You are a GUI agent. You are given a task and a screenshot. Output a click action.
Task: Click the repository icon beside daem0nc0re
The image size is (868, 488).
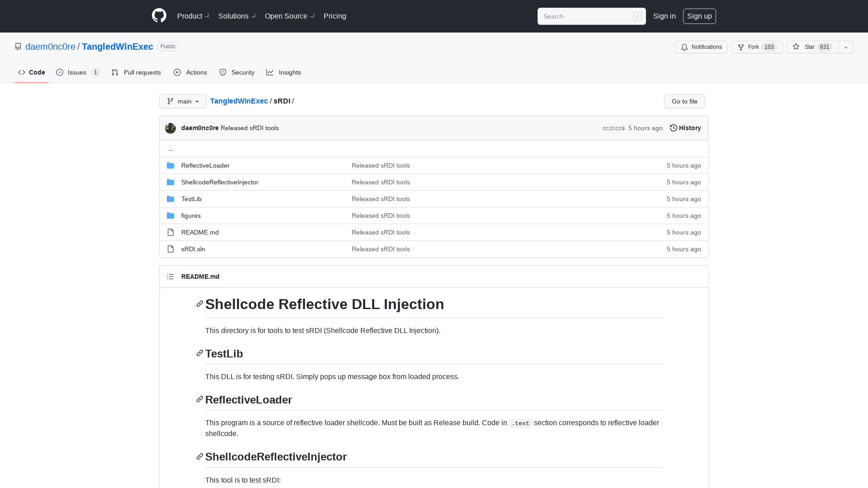click(x=18, y=47)
